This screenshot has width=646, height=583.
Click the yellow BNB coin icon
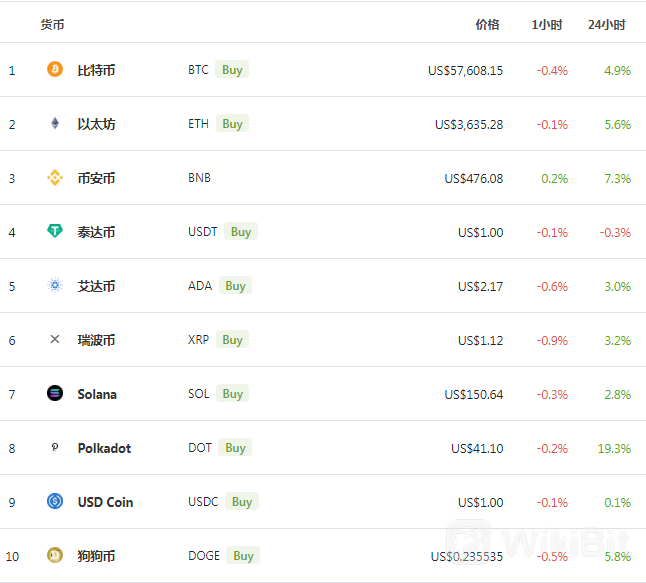pos(55,178)
